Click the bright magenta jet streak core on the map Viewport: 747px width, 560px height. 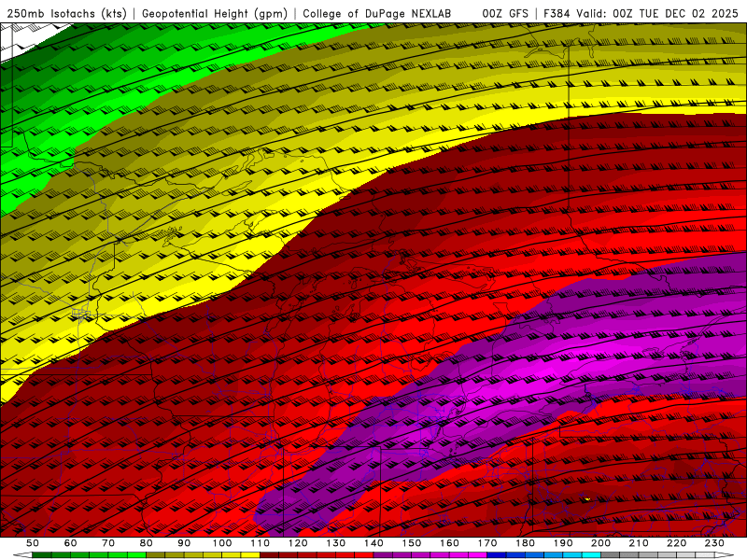(x=548, y=371)
